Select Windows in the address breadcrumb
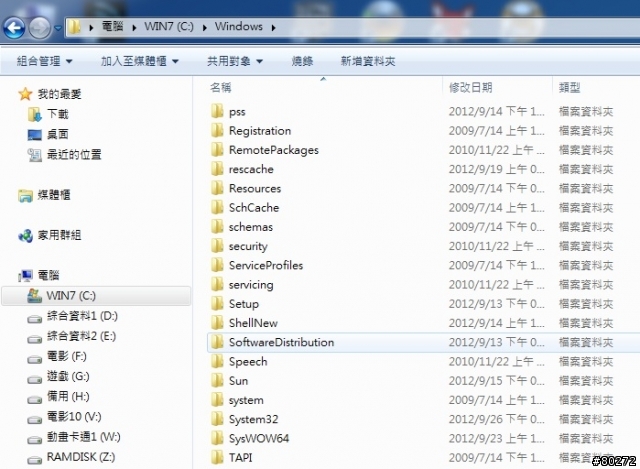Image resolution: width=640 pixels, height=469 pixels. pos(239,27)
